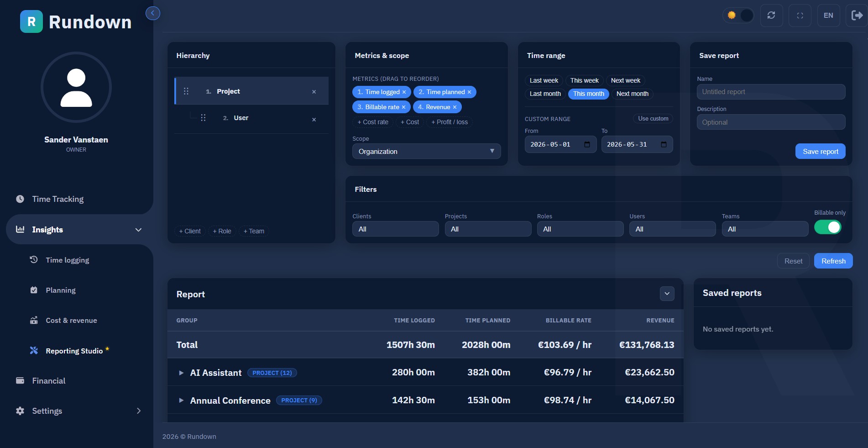Open the From date calendar picker
Image resolution: width=868 pixels, height=448 pixels.
click(587, 144)
